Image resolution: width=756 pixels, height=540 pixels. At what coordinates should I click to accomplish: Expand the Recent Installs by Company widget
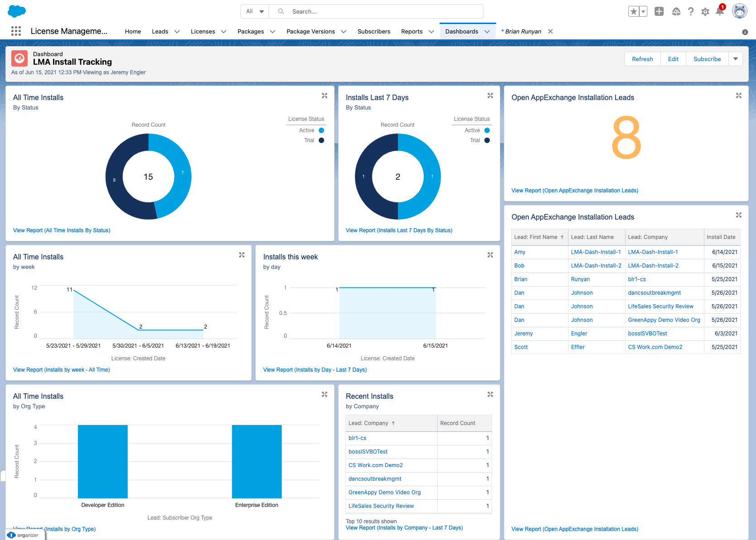(490, 394)
